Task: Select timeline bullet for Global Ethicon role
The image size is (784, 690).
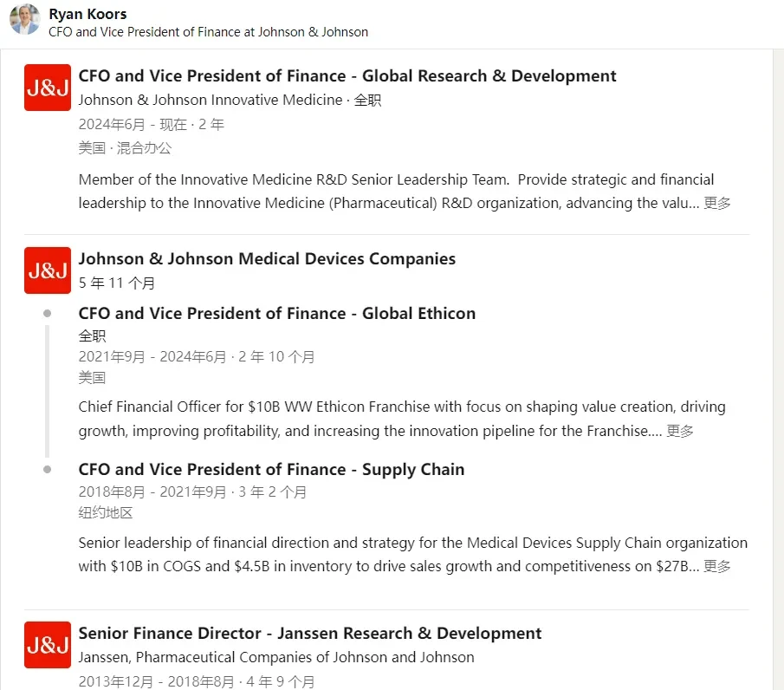Action: click(47, 313)
